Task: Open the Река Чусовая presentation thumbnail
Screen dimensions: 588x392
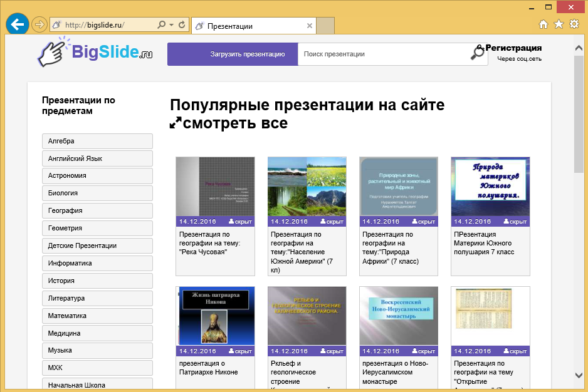Action: [x=215, y=187]
